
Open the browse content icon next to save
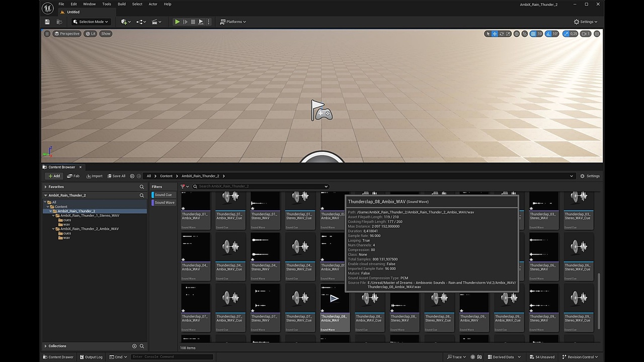pos(59,22)
